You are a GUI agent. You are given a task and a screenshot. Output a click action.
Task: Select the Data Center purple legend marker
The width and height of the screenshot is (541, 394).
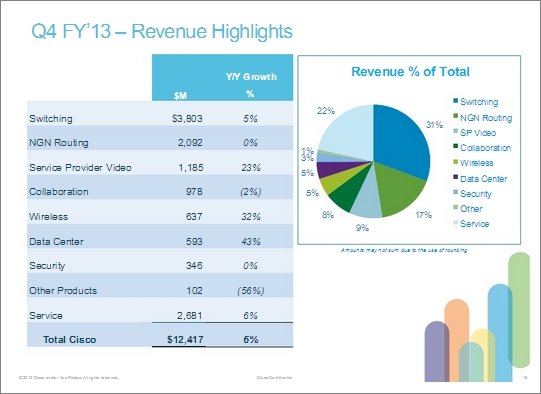(x=455, y=177)
